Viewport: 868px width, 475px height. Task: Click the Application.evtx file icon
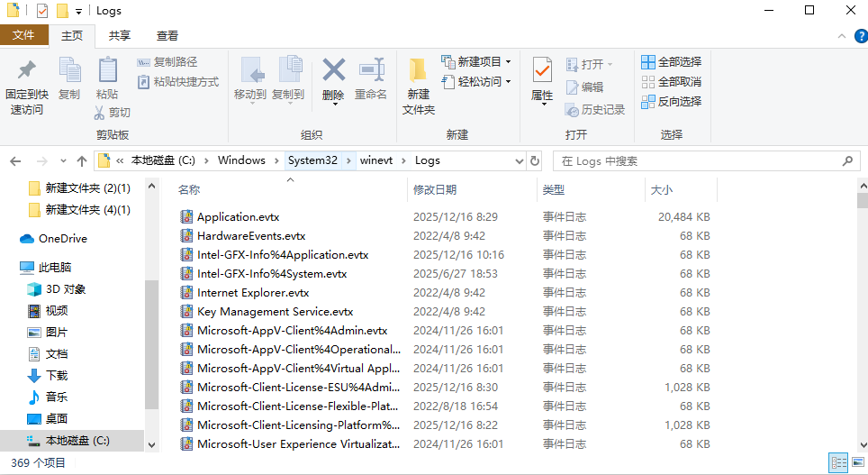[187, 216]
